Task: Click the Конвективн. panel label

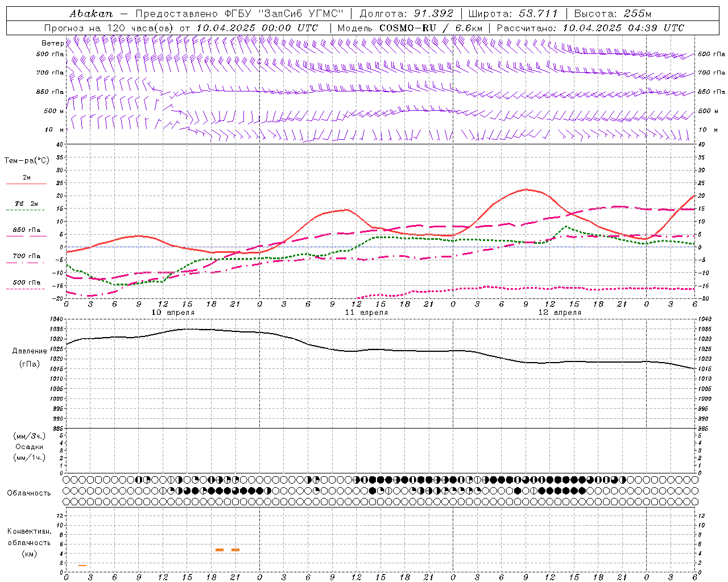Action: pos(29,531)
